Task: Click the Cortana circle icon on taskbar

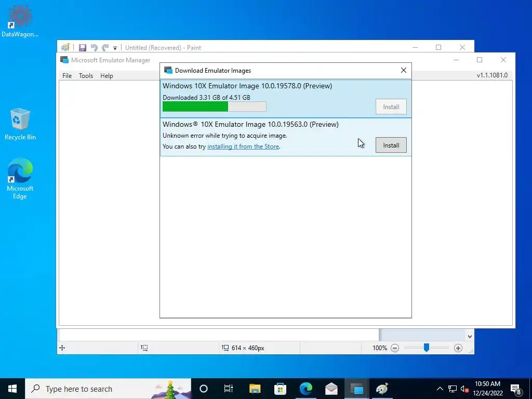Action: click(204, 389)
